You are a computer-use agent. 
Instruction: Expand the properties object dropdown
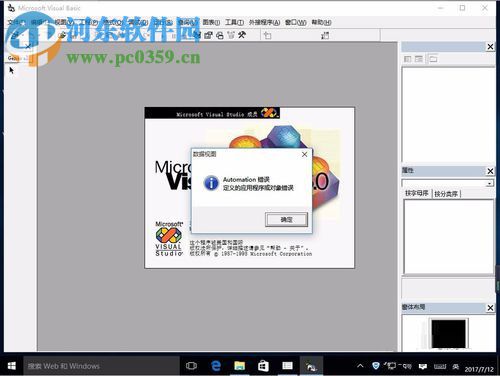coord(489,183)
